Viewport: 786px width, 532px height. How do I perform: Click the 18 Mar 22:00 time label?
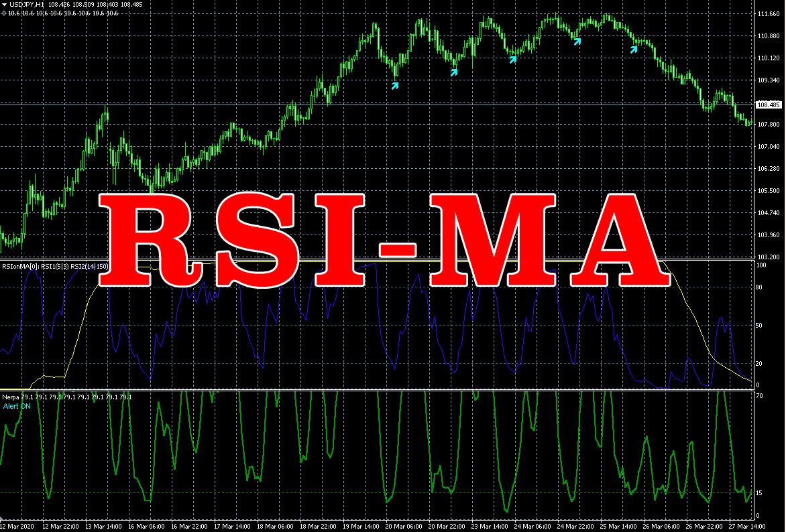[x=318, y=526]
